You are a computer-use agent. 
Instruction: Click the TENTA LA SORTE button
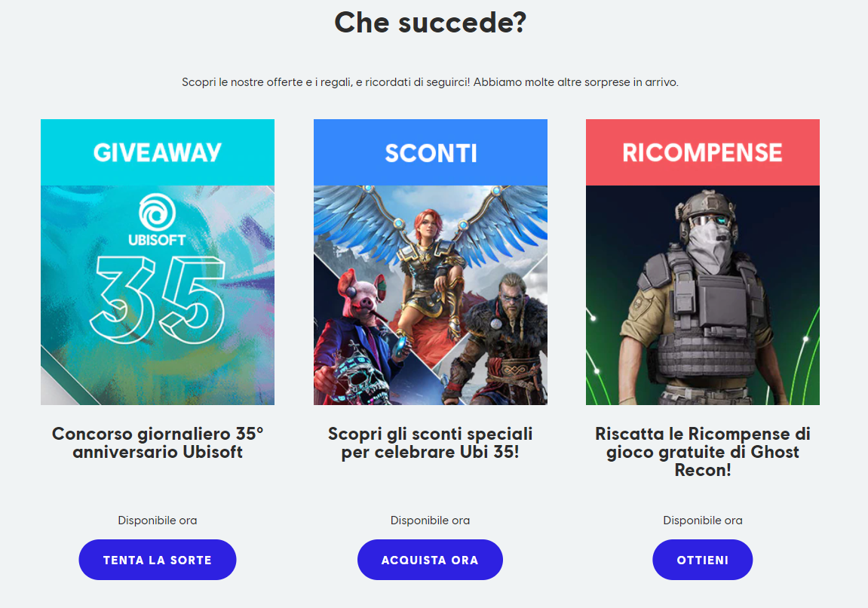pyautogui.click(x=157, y=560)
